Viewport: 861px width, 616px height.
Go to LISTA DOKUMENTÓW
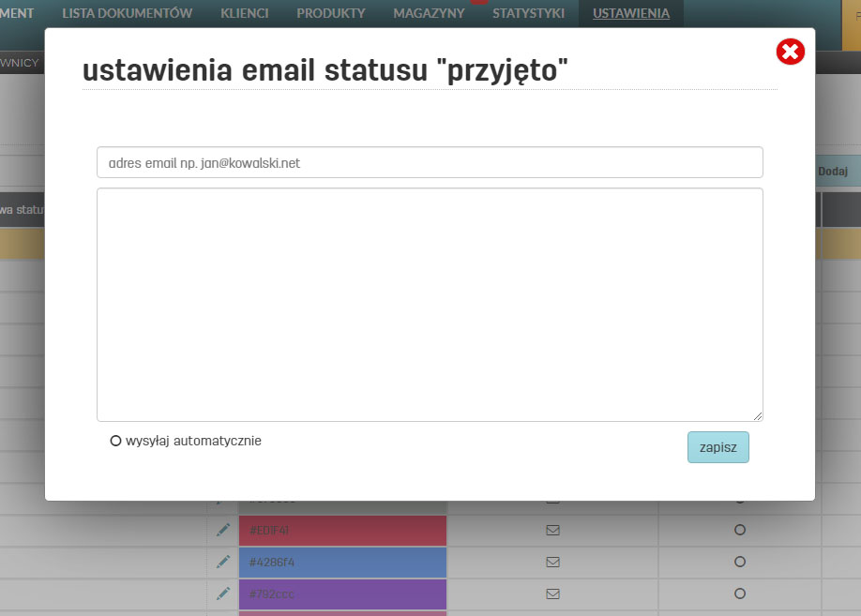[x=127, y=14]
